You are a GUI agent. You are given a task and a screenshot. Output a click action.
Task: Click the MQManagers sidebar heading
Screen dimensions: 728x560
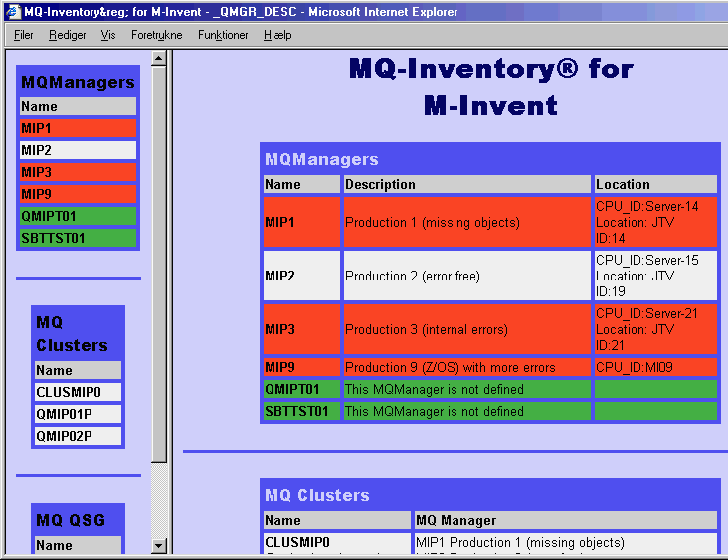[78, 82]
